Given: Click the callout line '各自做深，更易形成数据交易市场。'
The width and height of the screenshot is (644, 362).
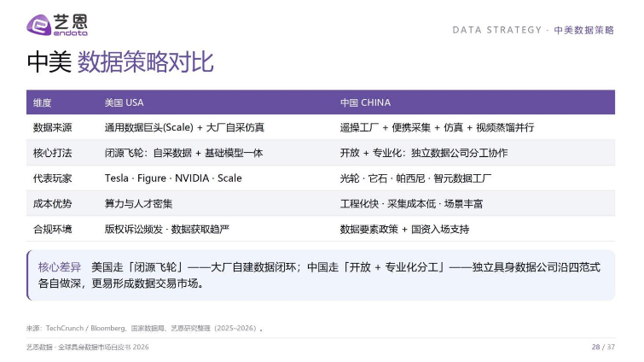Looking at the screenshot, I should 121,283.
